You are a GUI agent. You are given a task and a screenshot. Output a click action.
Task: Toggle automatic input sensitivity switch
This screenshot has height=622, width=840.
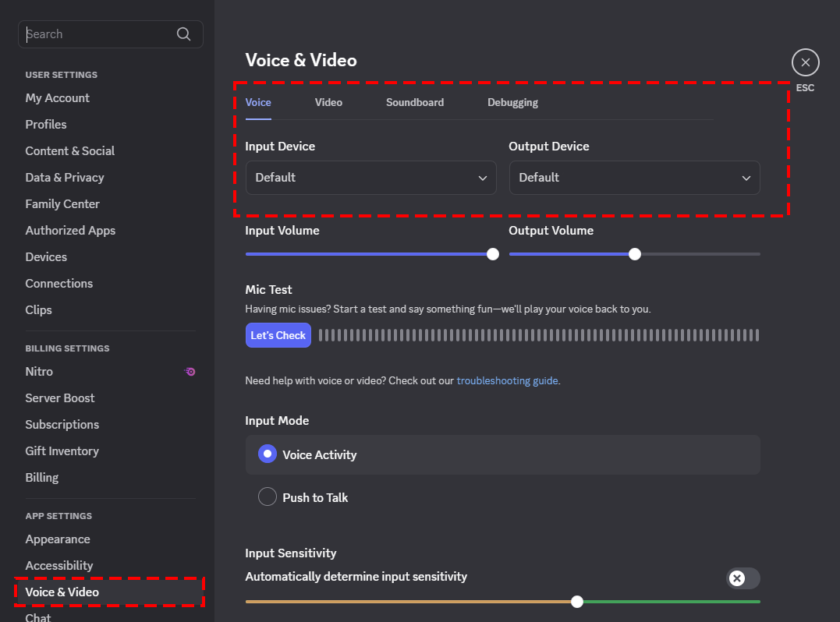[x=743, y=578]
